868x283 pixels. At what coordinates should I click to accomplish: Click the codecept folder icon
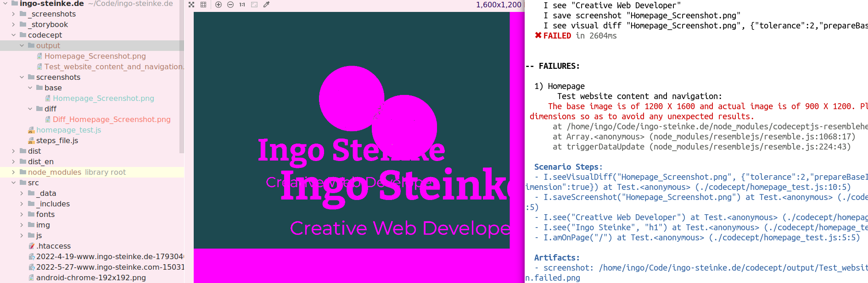click(23, 35)
